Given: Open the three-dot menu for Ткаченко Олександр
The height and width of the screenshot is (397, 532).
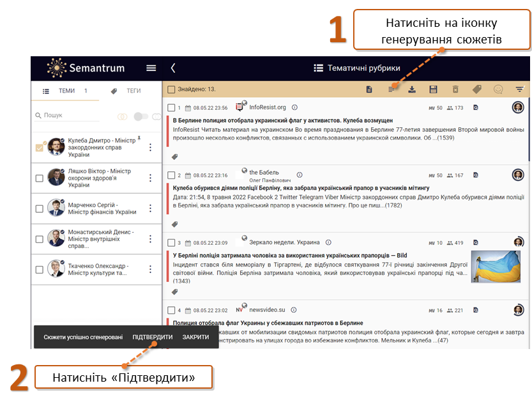Looking at the screenshot, I should (x=150, y=269).
